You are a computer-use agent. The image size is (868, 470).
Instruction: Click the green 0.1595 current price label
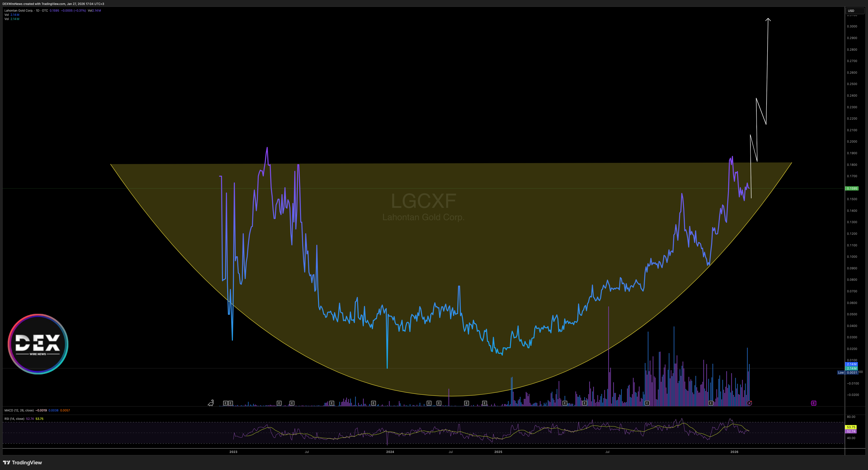[x=852, y=189]
